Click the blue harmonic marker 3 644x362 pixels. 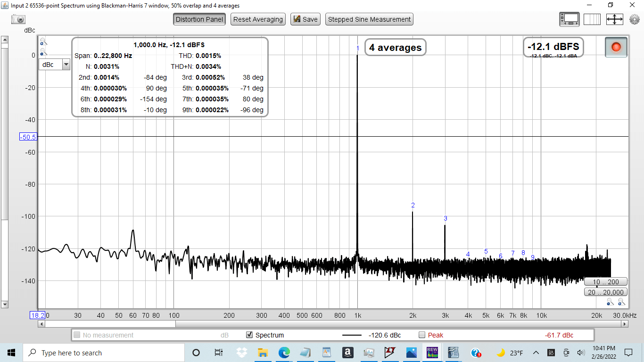pos(446,218)
